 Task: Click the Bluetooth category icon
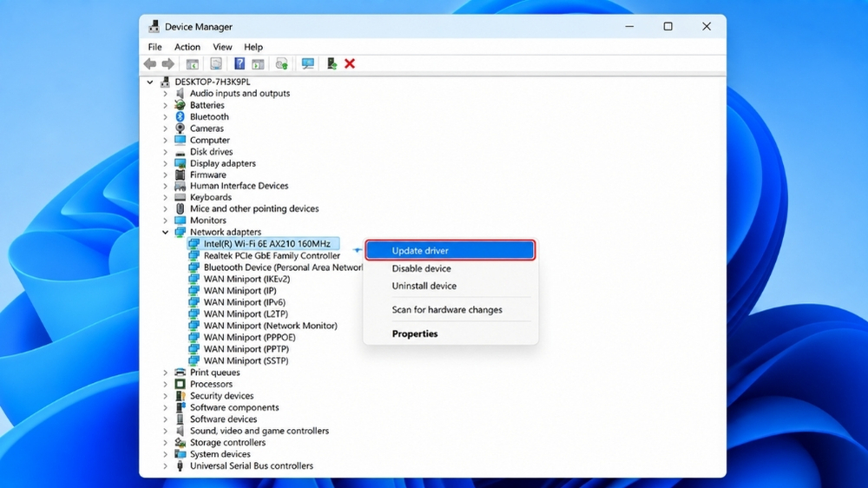[180, 116]
